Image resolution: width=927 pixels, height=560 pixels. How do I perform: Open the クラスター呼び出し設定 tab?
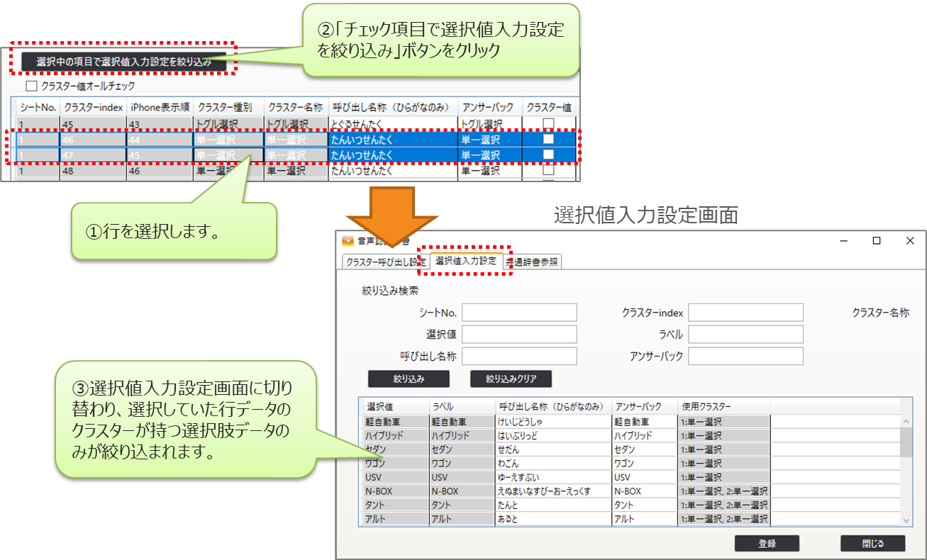[385, 262]
